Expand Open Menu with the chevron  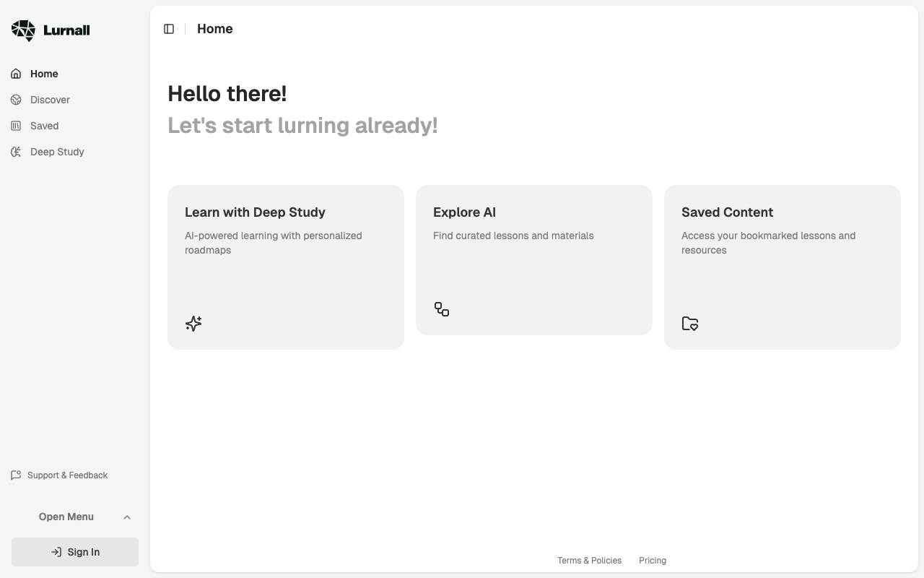coord(127,517)
